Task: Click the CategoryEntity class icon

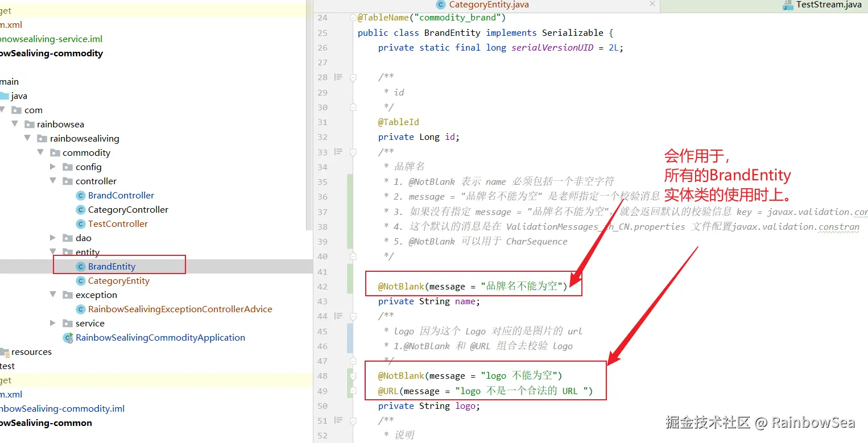Action: [x=81, y=281]
